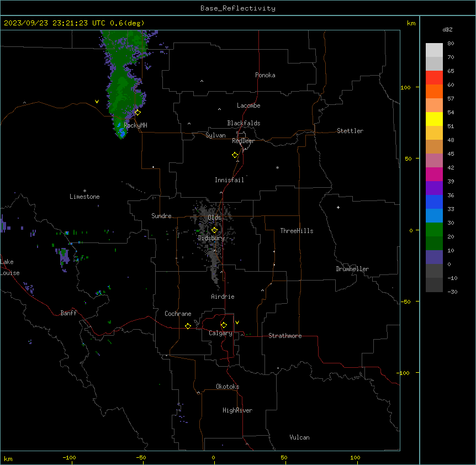Click the RockyMH label
The height and width of the screenshot is (465, 476).
(135, 125)
